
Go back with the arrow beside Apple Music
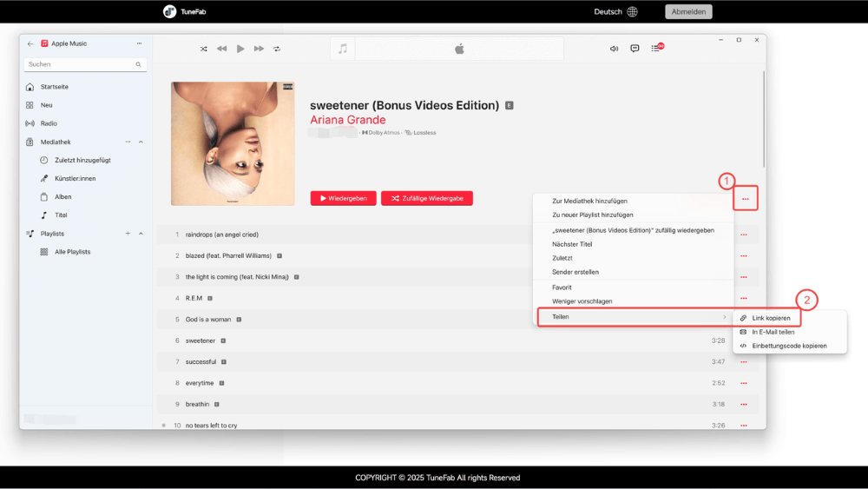[x=30, y=43]
